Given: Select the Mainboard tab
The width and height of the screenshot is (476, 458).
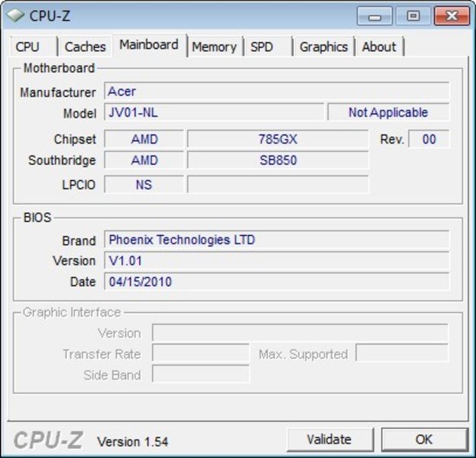Looking at the screenshot, I should [149, 45].
